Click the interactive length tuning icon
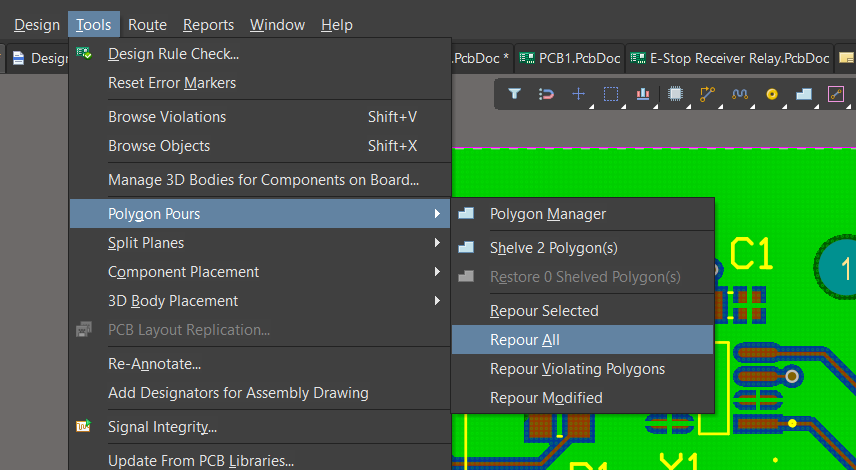Screen dimensions: 856x470 point(740,94)
